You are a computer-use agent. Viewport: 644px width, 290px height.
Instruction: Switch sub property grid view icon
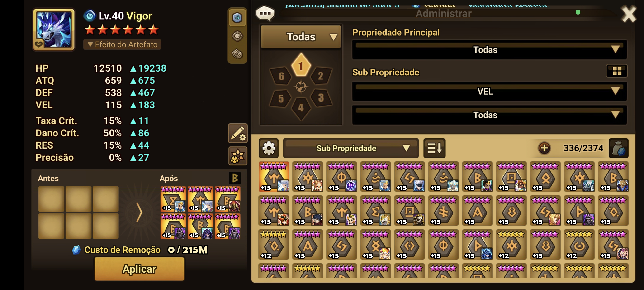click(617, 71)
